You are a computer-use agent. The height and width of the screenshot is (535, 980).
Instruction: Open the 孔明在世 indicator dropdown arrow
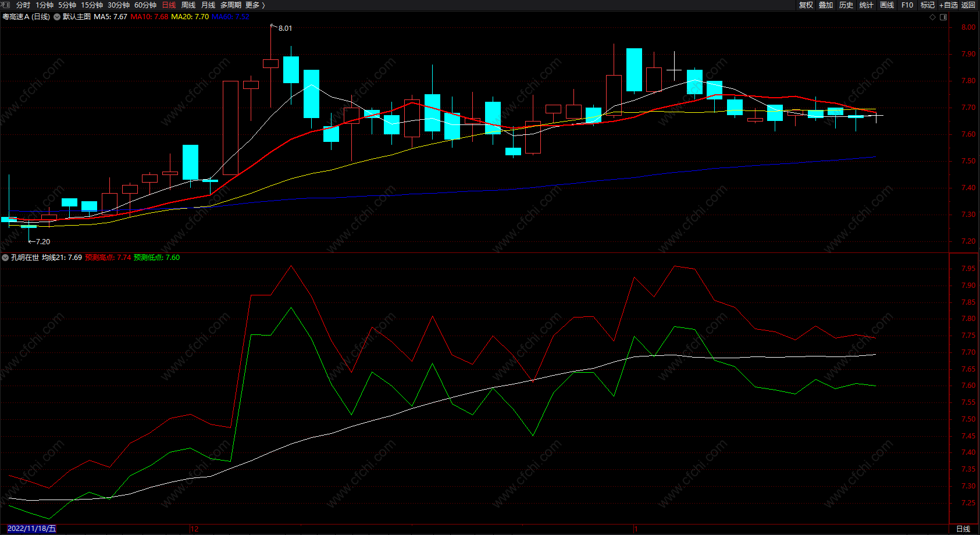5,258
